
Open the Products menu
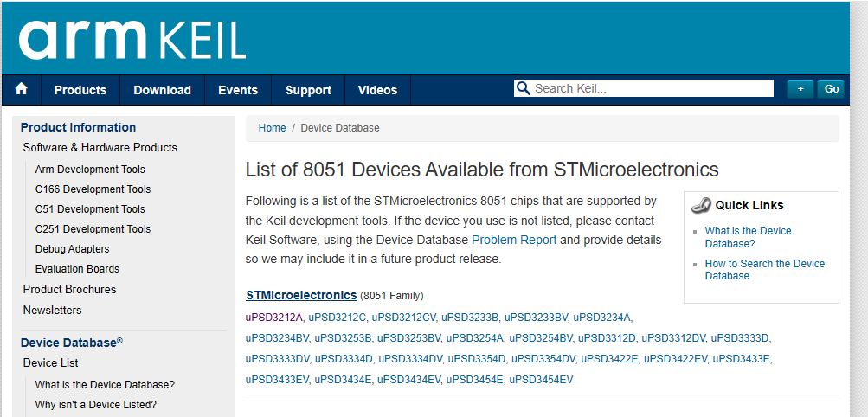tap(80, 90)
